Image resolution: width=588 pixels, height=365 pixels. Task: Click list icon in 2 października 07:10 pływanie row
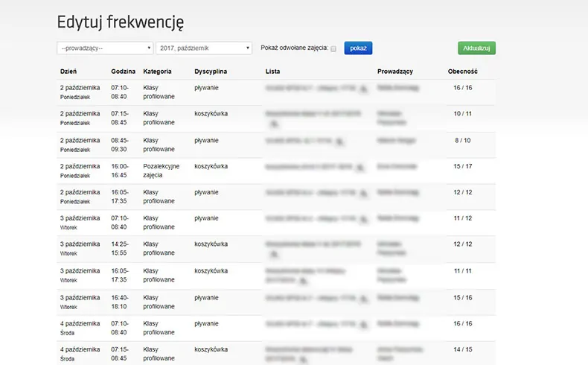tap(363, 89)
